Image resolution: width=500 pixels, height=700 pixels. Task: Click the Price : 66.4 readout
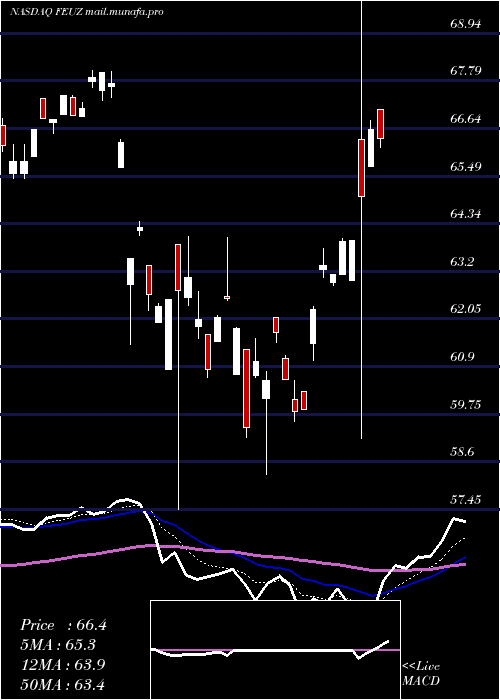(63, 625)
